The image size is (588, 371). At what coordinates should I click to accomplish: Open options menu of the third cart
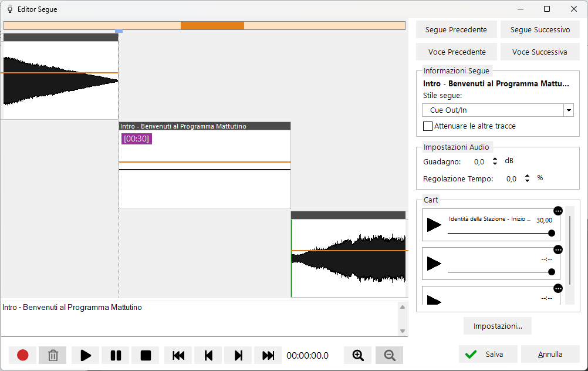(x=558, y=288)
